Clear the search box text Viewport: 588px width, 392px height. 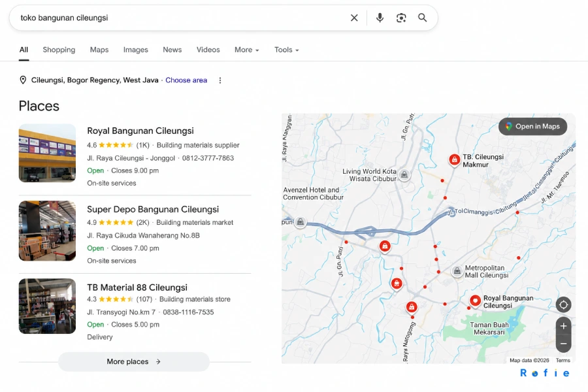coord(354,18)
